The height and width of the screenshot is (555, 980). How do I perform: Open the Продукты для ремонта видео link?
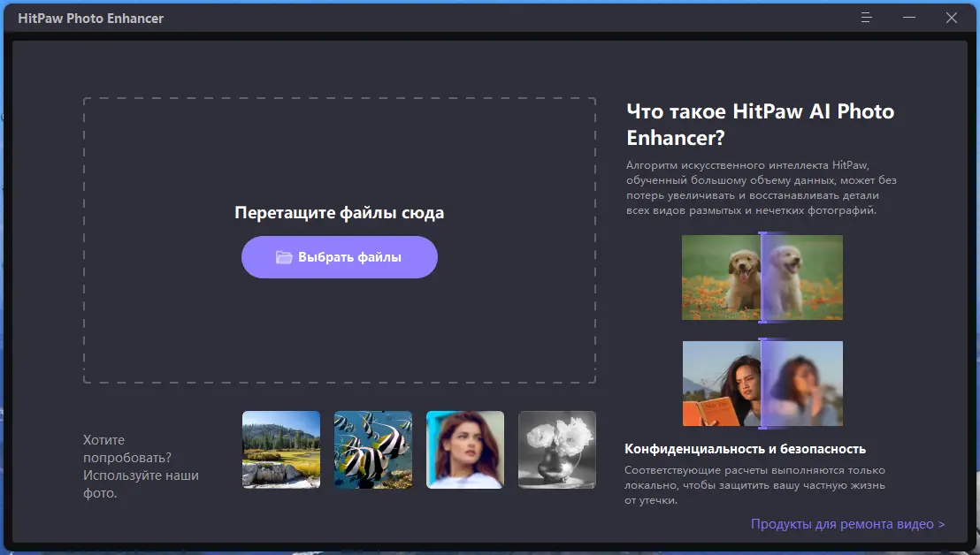[x=845, y=523]
